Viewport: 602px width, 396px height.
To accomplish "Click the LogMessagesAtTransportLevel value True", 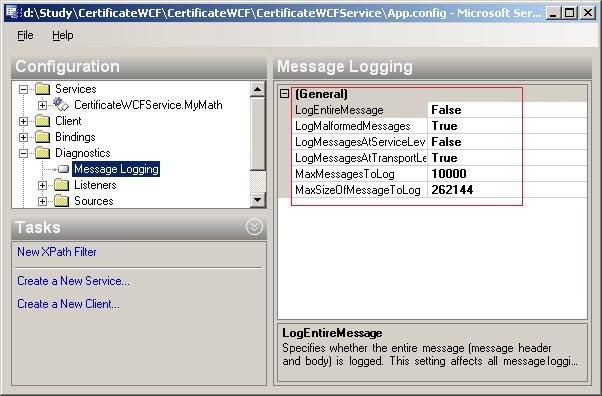I will [444, 158].
